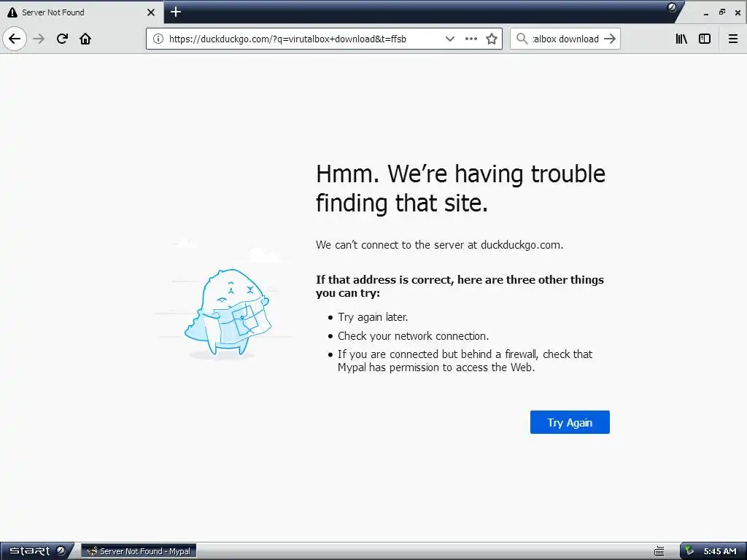Image resolution: width=747 pixels, height=560 pixels.
Task: Click the firewall permission bullet text
Action: click(465, 360)
